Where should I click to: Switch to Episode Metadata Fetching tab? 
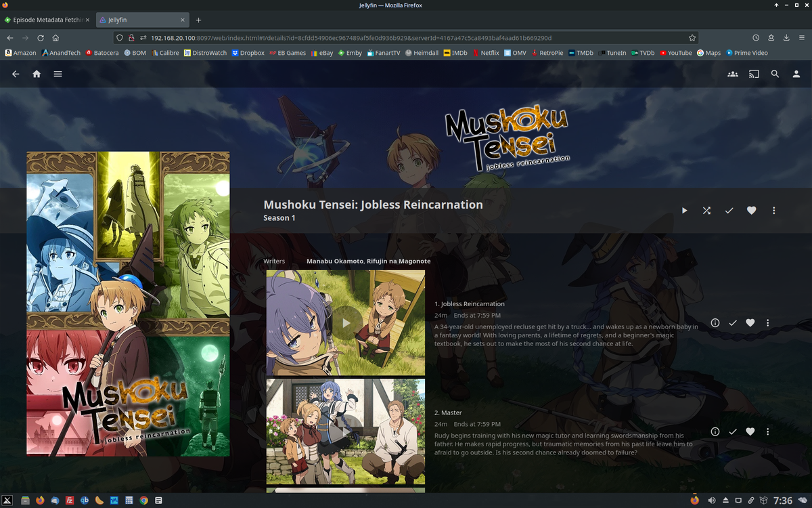[x=47, y=20]
